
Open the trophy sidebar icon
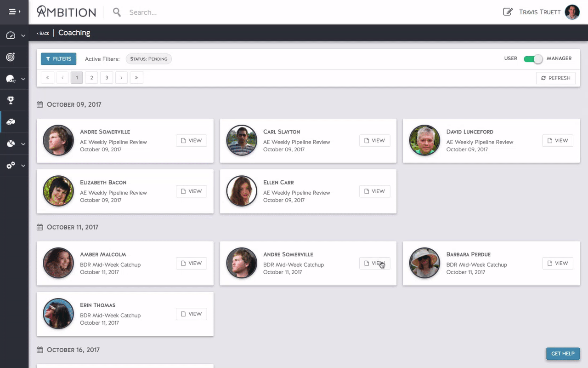tap(11, 100)
